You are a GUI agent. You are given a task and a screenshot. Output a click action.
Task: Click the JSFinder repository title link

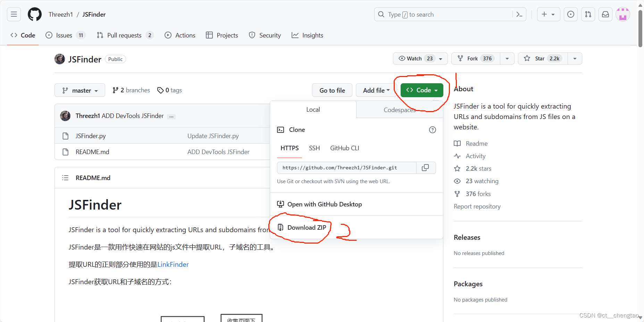pos(85,59)
